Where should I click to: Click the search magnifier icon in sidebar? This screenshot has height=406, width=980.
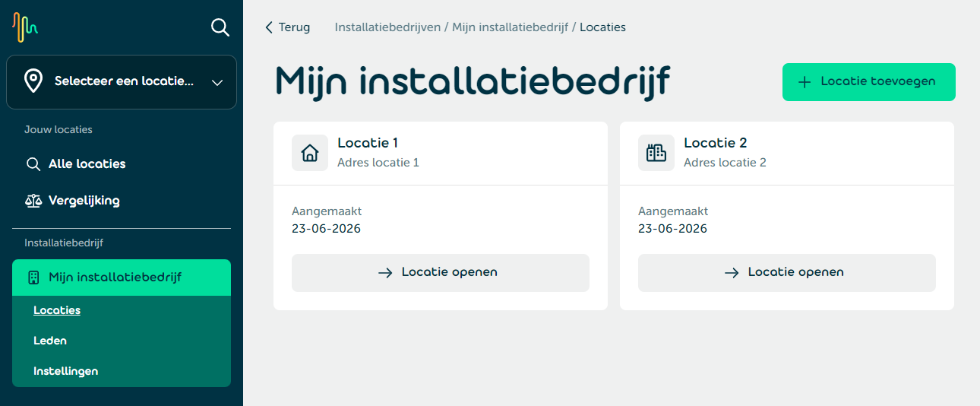pos(220,27)
